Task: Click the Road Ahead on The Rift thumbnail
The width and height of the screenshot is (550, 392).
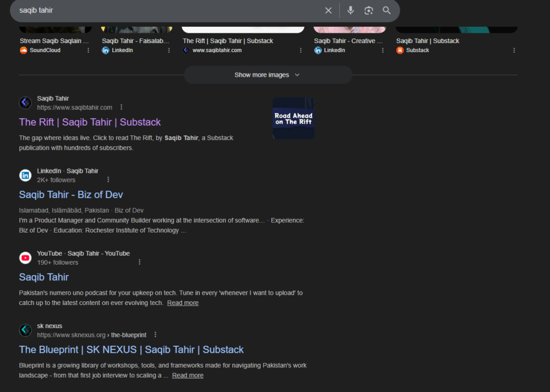Action: tap(293, 119)
